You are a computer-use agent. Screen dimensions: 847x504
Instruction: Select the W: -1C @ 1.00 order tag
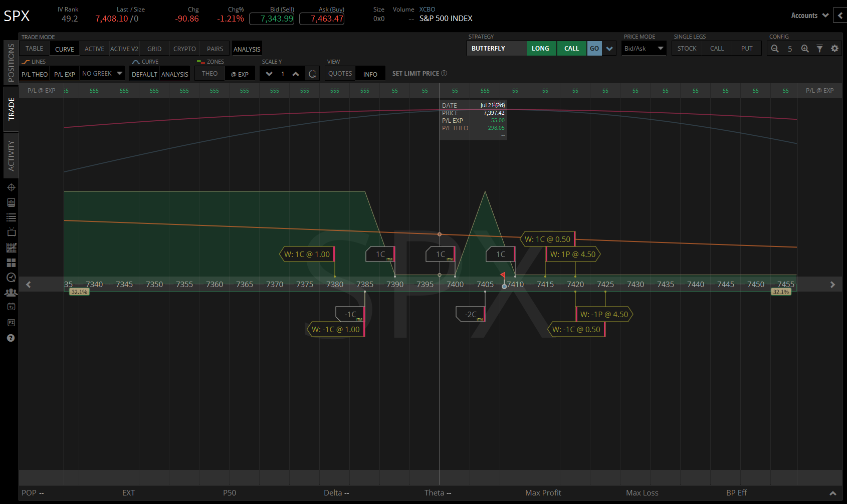tap(335, 329)
